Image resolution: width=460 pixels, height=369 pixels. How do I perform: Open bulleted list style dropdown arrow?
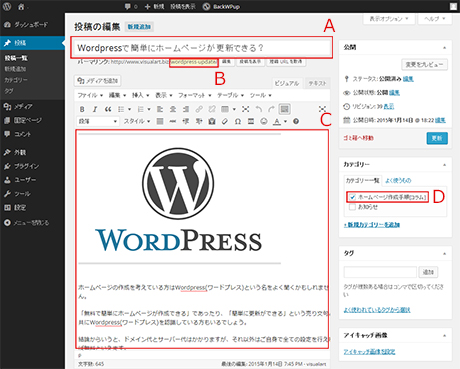(x=129, y=109)
